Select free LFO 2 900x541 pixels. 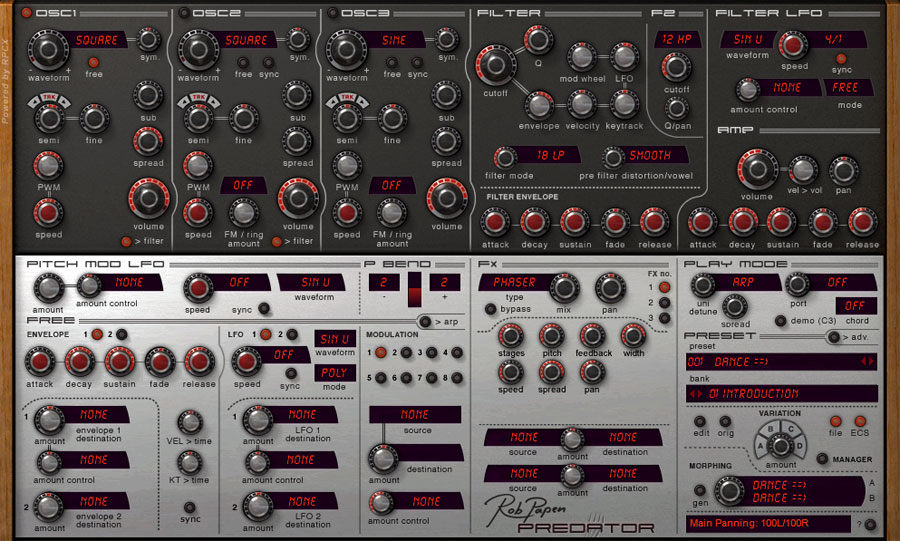(x=292, y=334)
